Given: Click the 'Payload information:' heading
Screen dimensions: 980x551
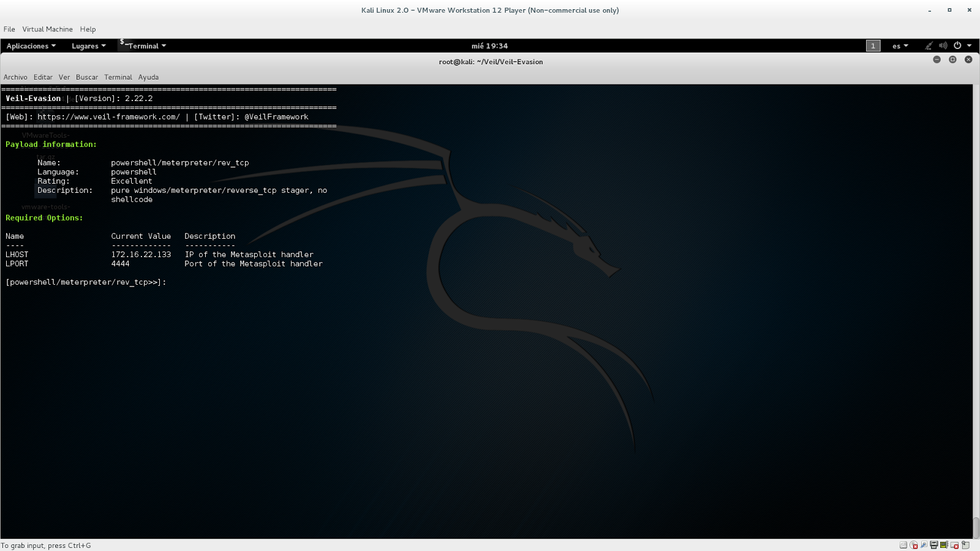Looking at the screenshot, I should (x=51, y=144).
